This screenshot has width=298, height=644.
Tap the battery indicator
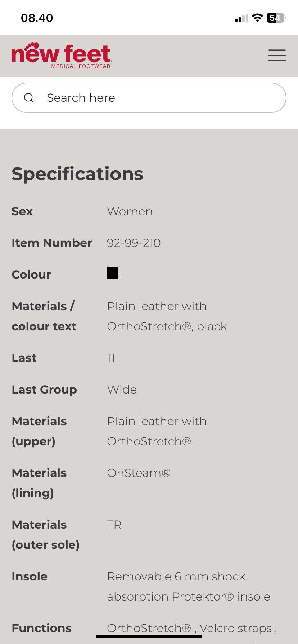point(275,18)
